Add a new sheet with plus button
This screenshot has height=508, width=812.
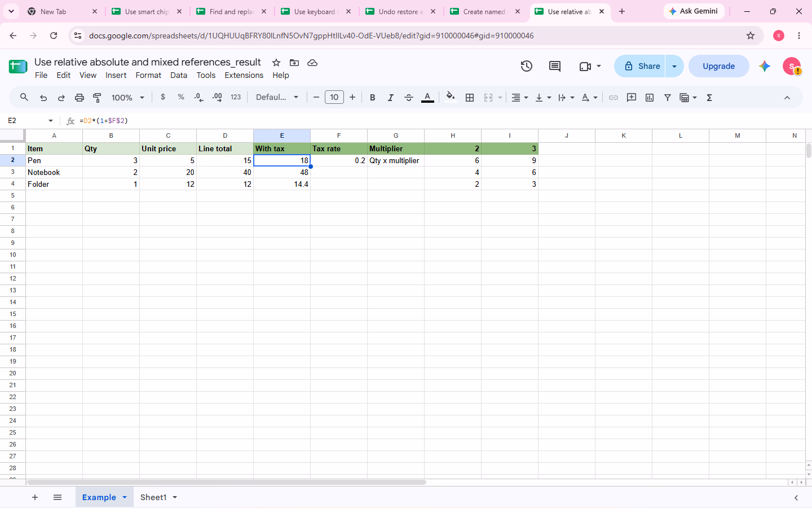35,497
